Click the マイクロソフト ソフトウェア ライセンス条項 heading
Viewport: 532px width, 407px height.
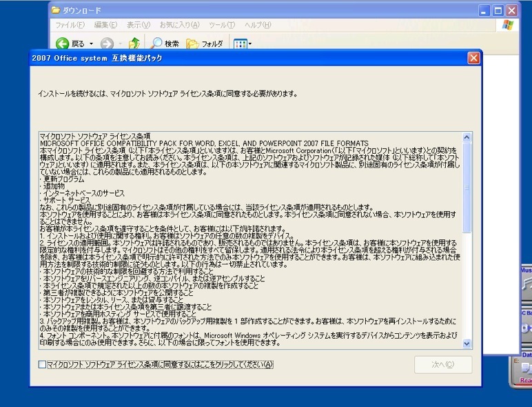pos(95,136)
